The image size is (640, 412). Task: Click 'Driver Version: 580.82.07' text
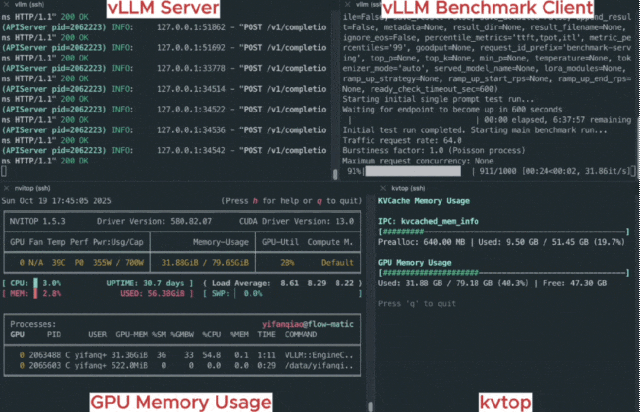coord(154,221)
